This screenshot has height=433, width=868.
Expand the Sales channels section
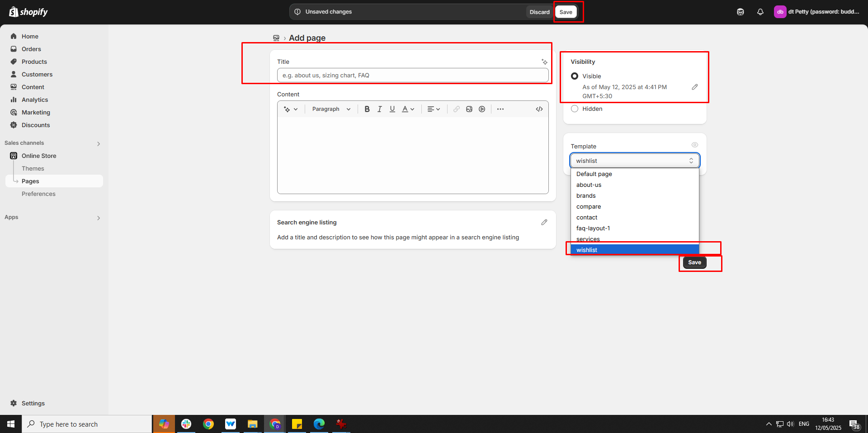[x=99, y=143]
